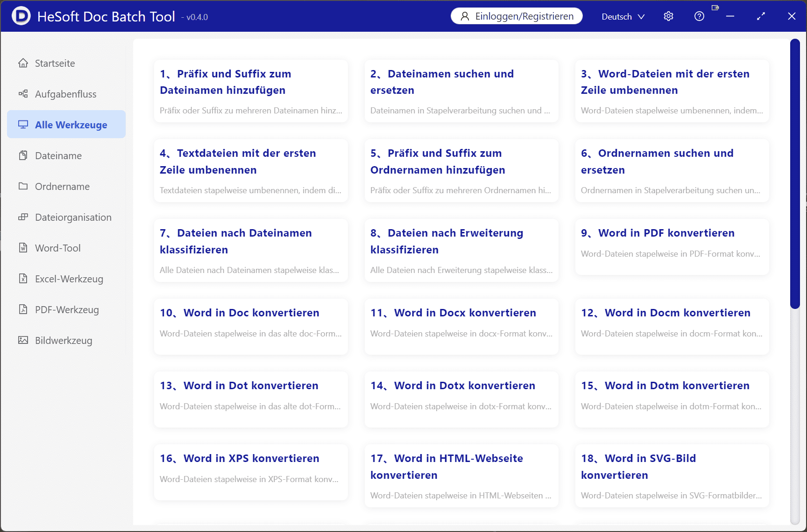The width and height of the screenshot is (807, 532).
Task: Open Word-Tool sidebar category
Action: pos(66,248)
